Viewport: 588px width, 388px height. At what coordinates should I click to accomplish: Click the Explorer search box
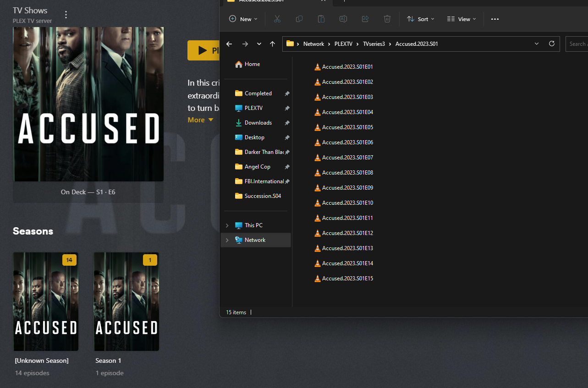577,44
